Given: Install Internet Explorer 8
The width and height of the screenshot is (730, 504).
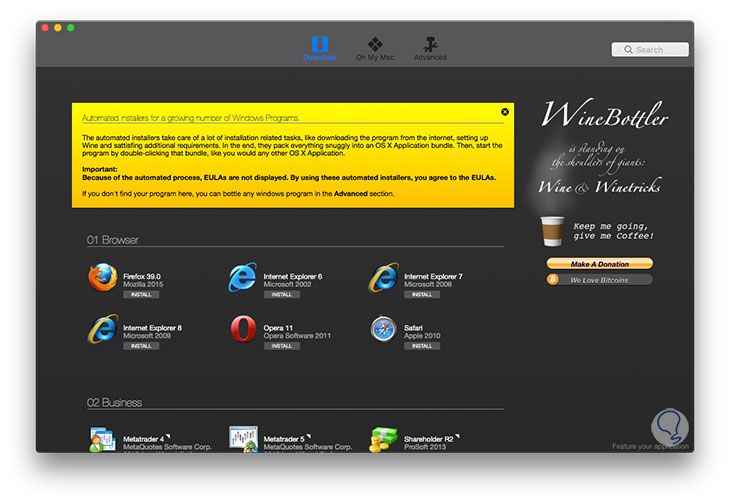Looking at the screenshot, I should (141, 346).
